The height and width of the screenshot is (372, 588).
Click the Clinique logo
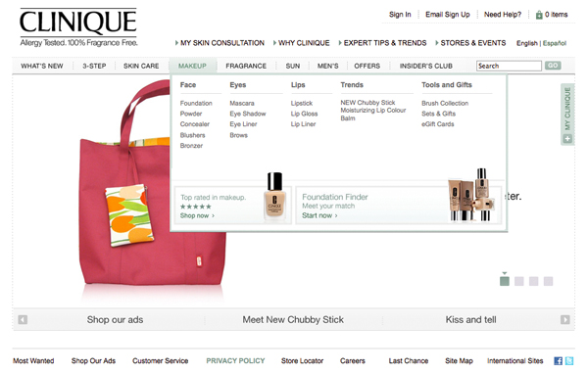(x=78, y=27)
